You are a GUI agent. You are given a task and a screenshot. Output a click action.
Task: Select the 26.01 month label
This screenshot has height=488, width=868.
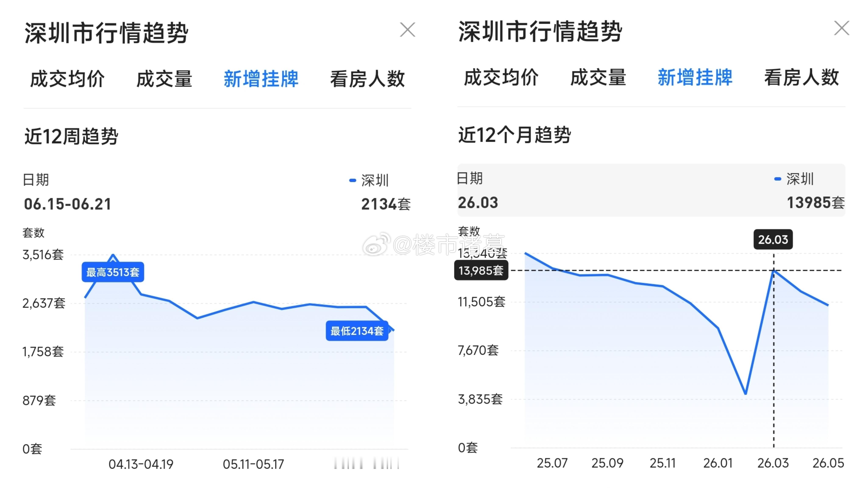[718, 463]
